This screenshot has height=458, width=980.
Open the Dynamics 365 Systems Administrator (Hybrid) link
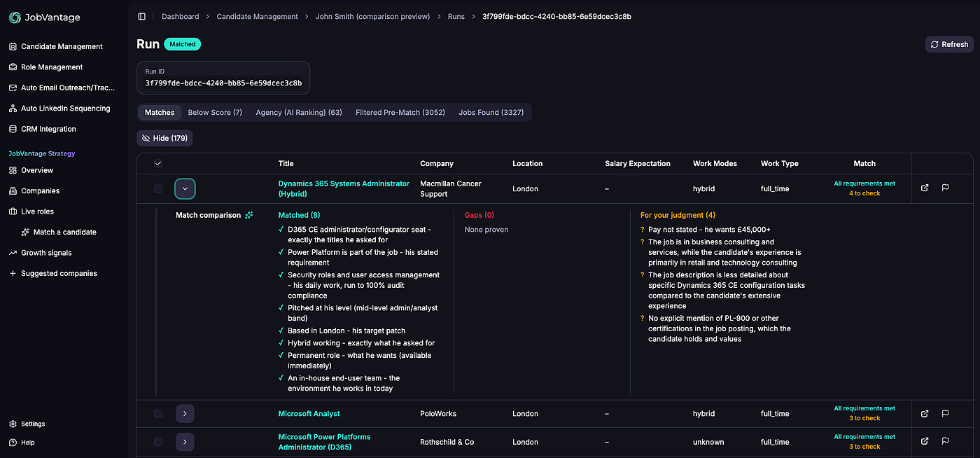click(x=344, y=188)
